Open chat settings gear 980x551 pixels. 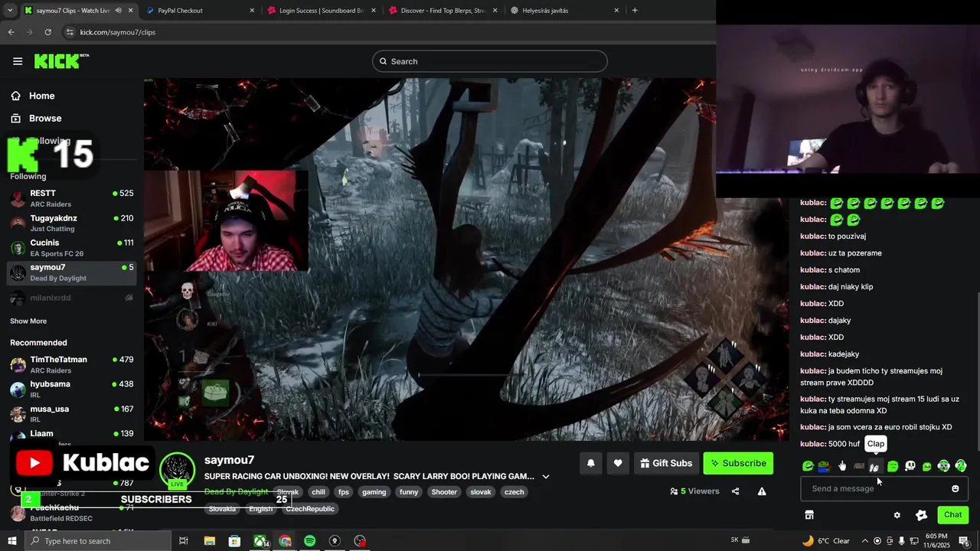point(897,515)
